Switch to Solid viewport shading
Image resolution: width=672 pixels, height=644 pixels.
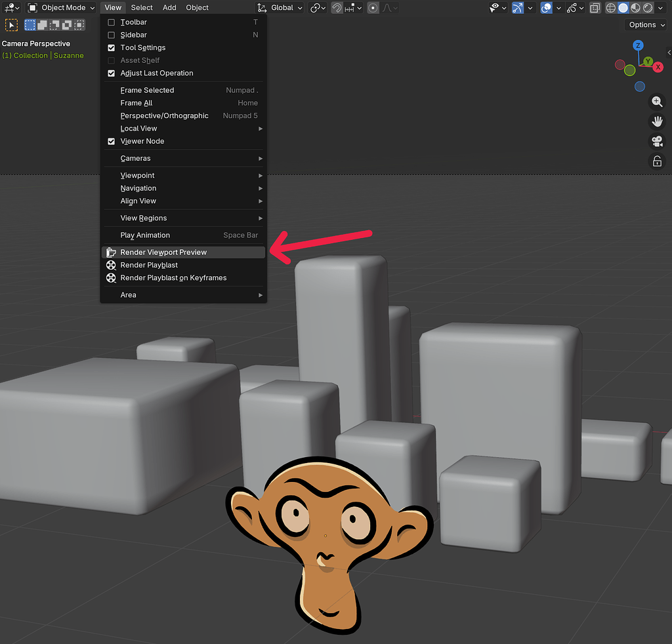pyautogui.click(x=623, y=8)
